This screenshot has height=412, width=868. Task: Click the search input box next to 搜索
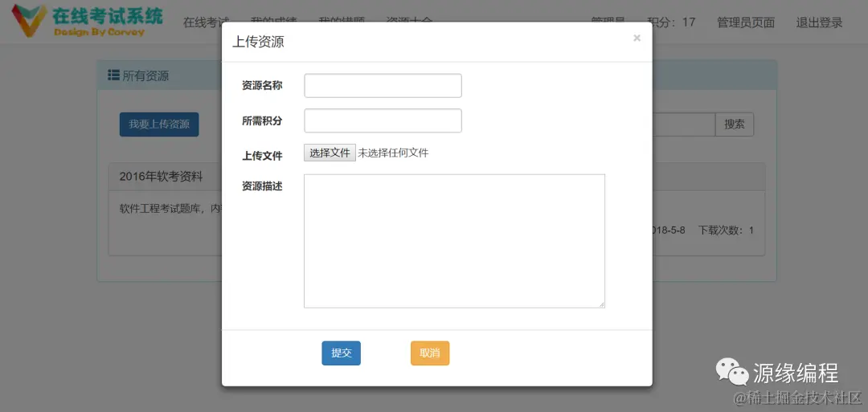[684, 124]
